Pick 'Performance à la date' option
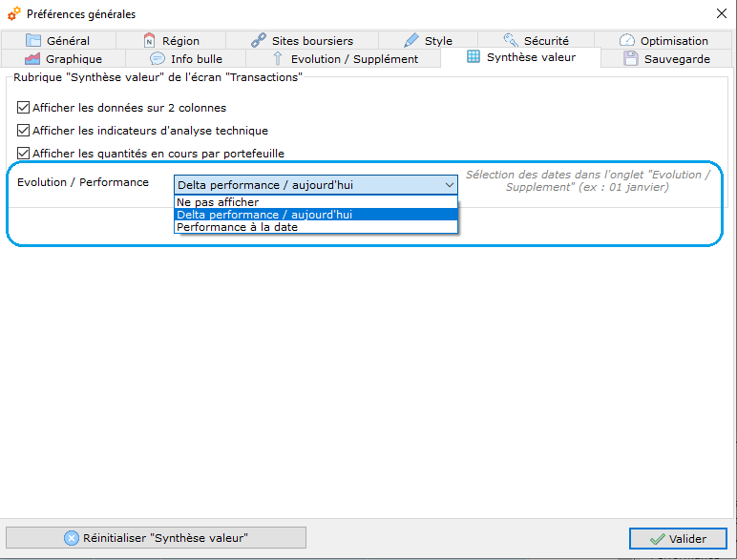Image resolution: width=737 pixels, height=560 pixels. pyautogui.click(x=315, y=227)
